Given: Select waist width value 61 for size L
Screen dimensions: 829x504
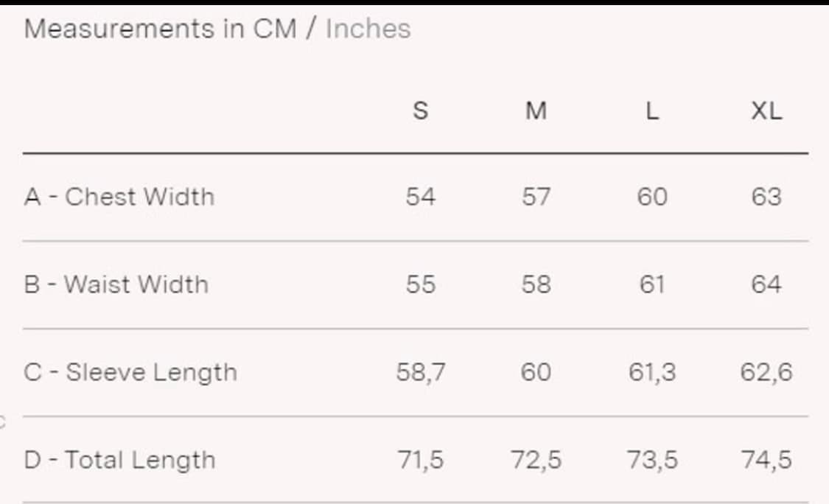Looking at the screenshot, I should click(x=651, y=284).
